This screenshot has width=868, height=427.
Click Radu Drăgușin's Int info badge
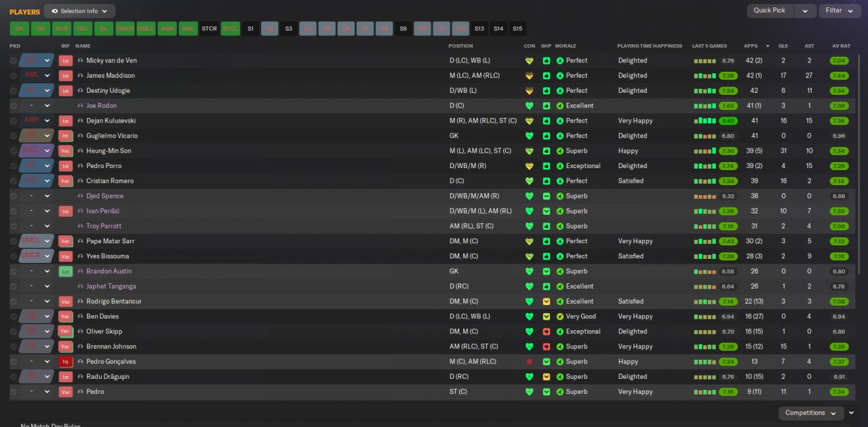(66, 377)
